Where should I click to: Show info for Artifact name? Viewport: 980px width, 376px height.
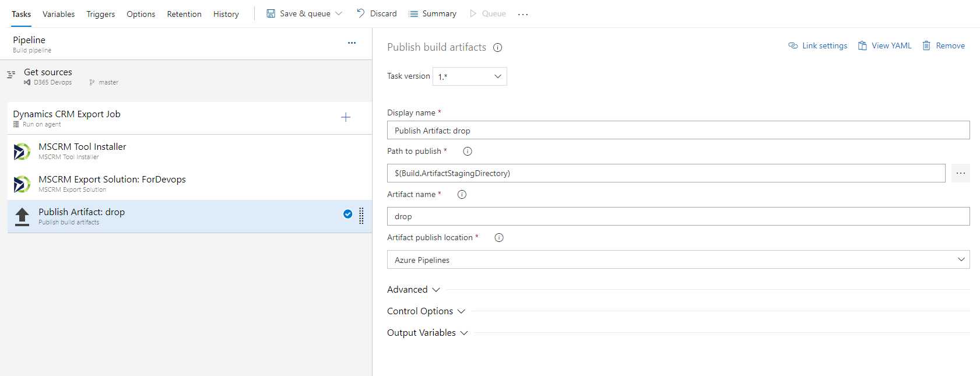click(x=462, y=195)
